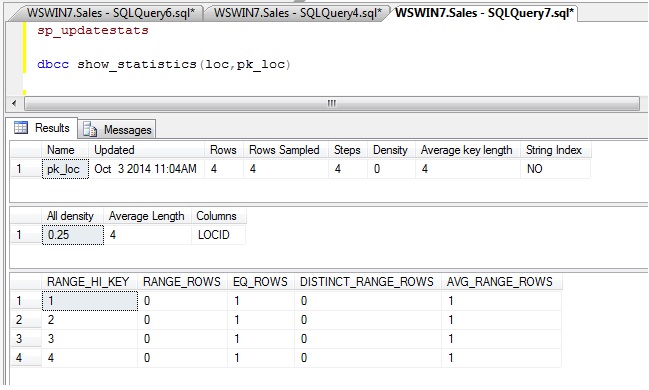Select the SQLQuery7.sql tab
649x390 pixels.
click(484, 12)
